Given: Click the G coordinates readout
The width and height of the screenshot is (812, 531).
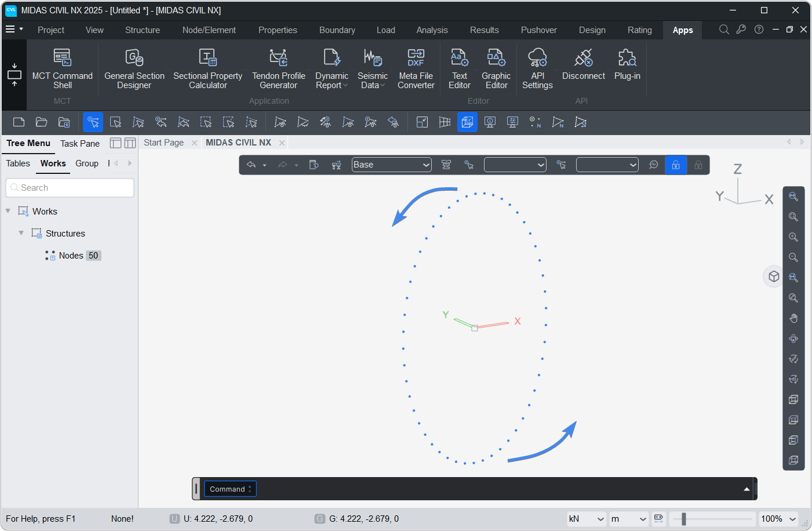Looking at the screenshot, I should tap(364, 519).
